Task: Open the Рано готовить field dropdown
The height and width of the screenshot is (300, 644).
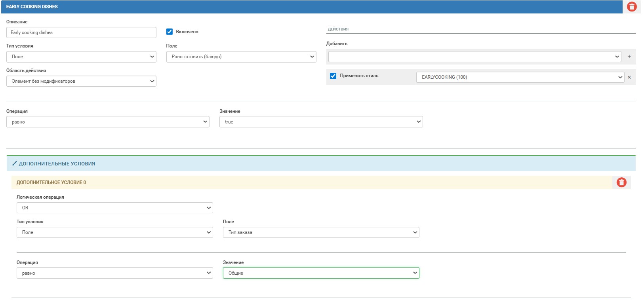Action: 241,57
